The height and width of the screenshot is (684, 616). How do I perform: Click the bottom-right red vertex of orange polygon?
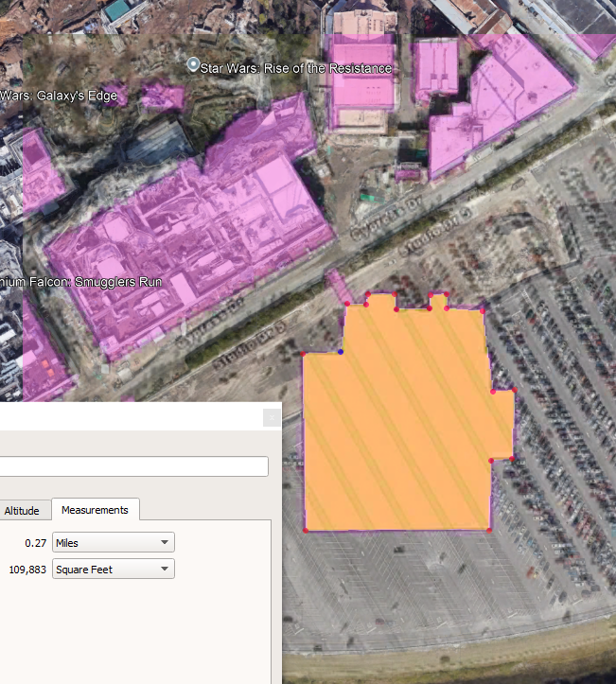pyautogui.click(x=489, y=530)
